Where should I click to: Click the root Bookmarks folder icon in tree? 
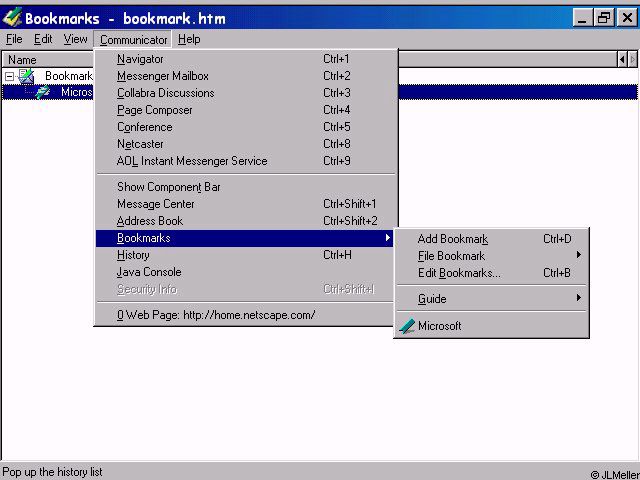tap(26, 76)
